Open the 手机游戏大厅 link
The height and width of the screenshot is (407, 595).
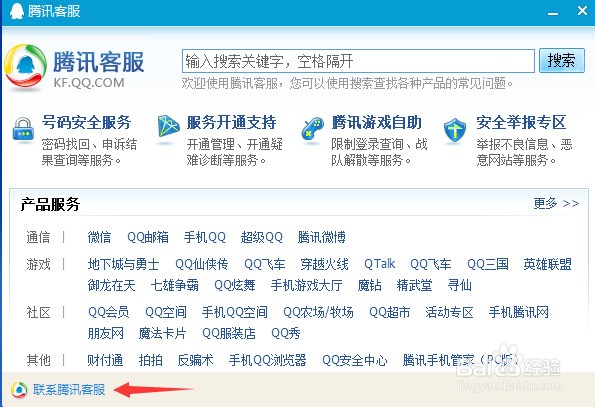point(307,285)
